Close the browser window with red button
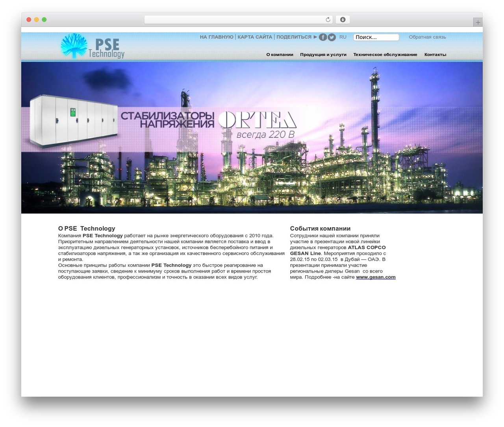The image size is (504, 427). coord(29,20)
